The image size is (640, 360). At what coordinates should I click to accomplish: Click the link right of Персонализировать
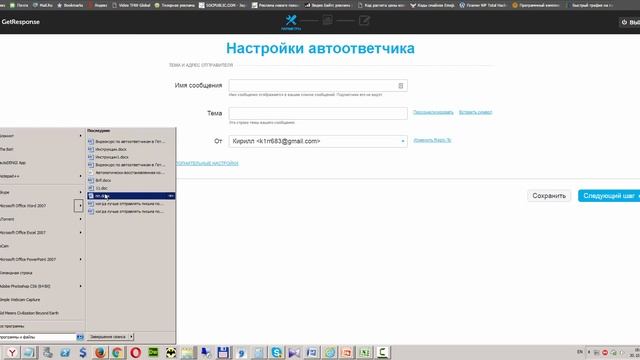tap(476, 112)
